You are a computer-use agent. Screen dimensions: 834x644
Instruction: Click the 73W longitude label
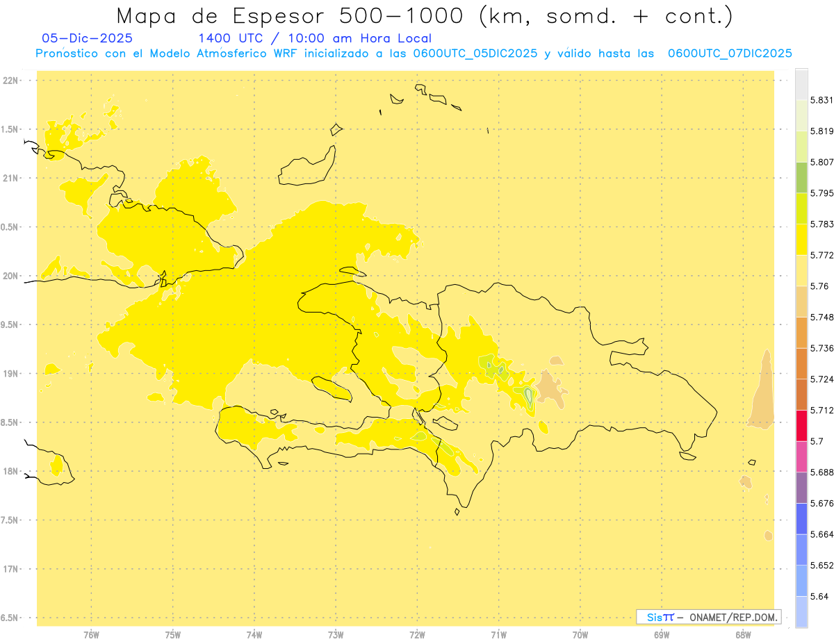[336, 635]
